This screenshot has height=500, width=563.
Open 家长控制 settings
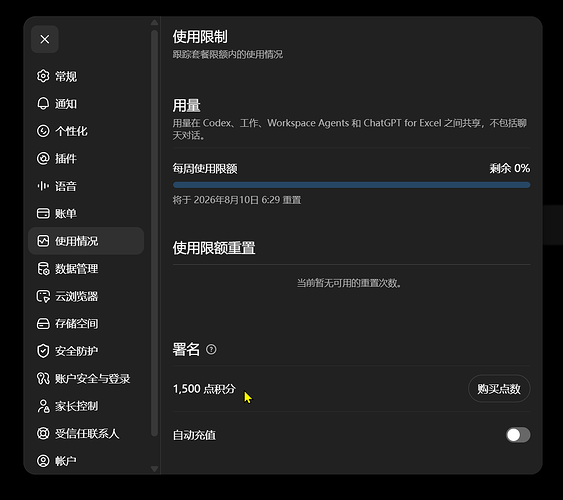pyautogui.click(x=86, y=406)
